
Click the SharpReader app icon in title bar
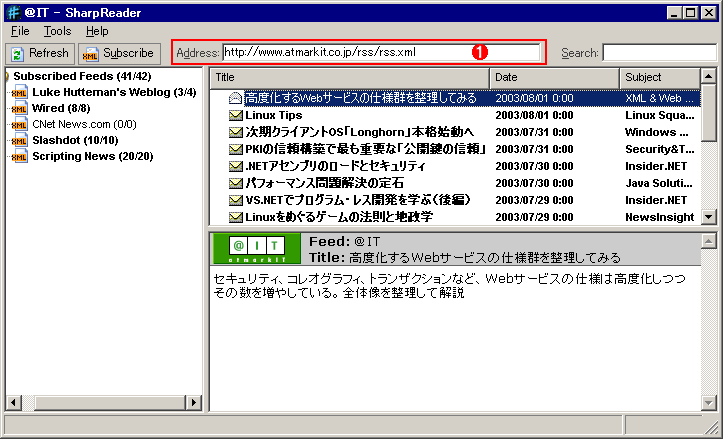tap(13, 12)
